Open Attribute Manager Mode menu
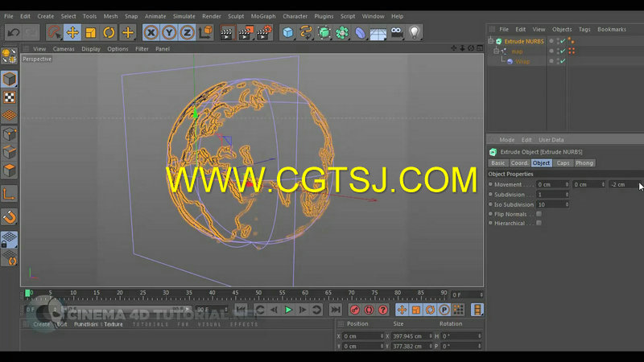Viewport: 644px width, 362px height. pos(507,140)
